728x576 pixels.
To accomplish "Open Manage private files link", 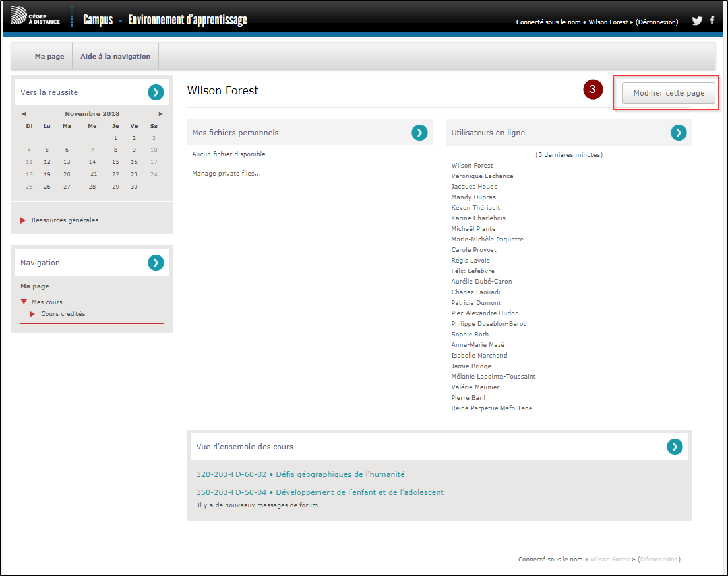I will click(x=226, y=174).
